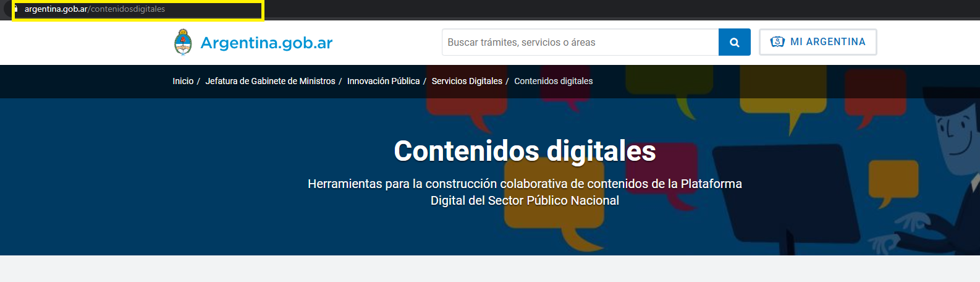Click the Argentina.gob.ar site title text
This screenshot has width=980, height=282.
click(266, 43)
